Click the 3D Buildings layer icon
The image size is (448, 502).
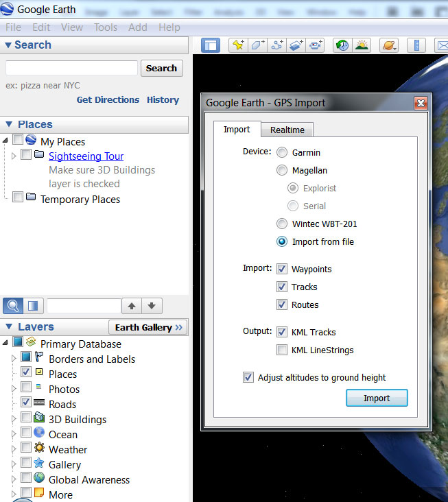pyautogui.click(x=39, y=417)
